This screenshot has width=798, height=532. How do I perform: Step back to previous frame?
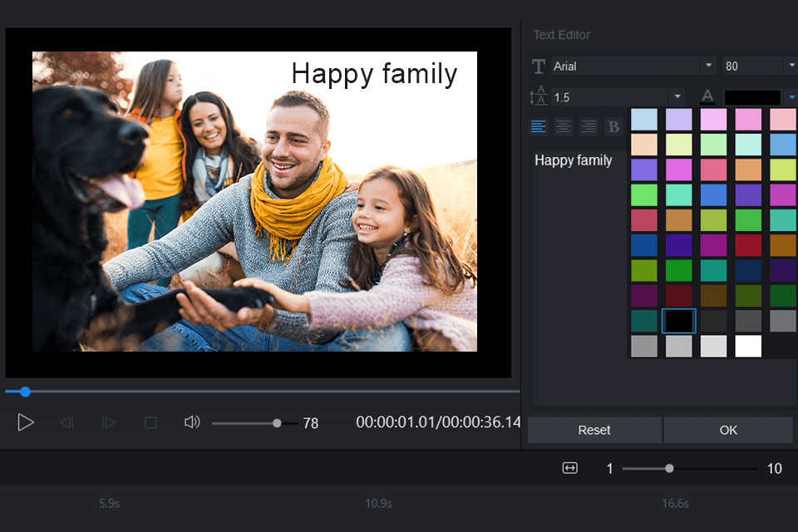(x=66, y=423)
